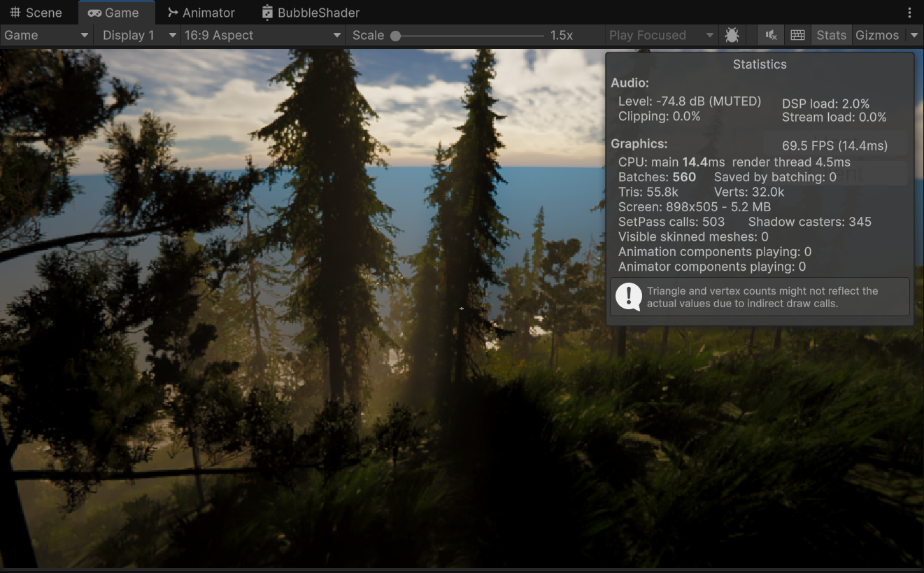
Task: Expand the Gizmos dropdown arrow
Action: [x=914, y=34]
